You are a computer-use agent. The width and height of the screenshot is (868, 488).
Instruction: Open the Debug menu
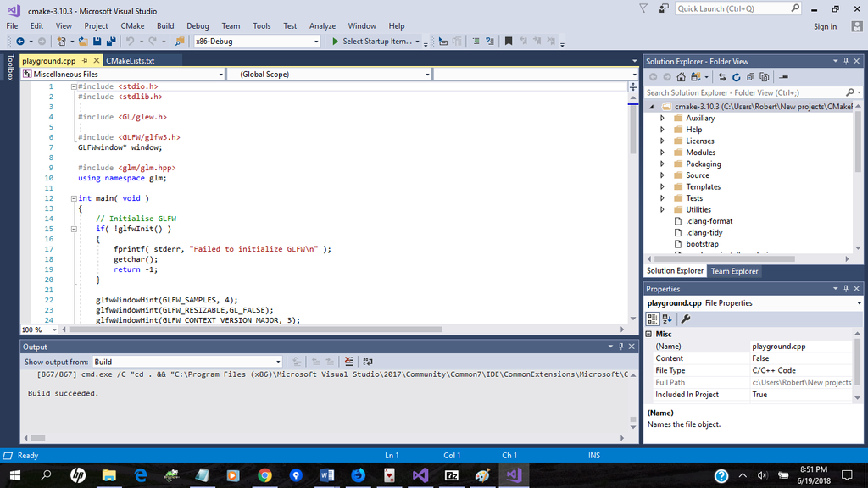pos(198,26)
